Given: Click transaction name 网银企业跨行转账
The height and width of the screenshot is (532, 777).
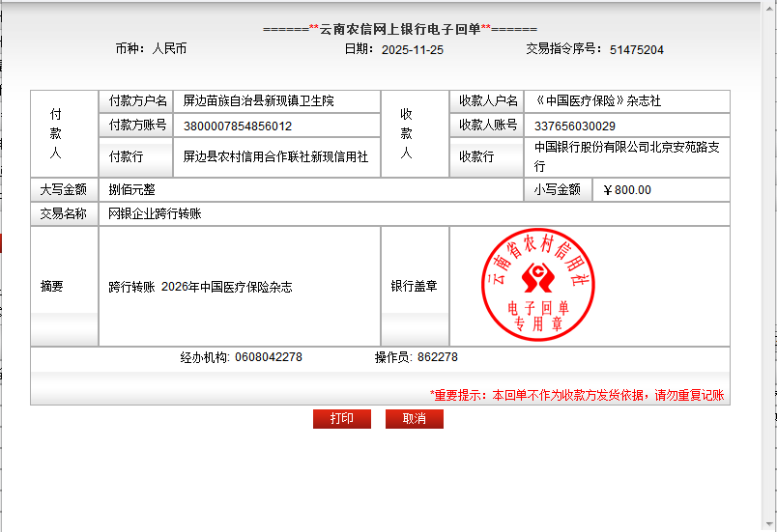Looking at the screenshot, I should [x=155, y=214].
